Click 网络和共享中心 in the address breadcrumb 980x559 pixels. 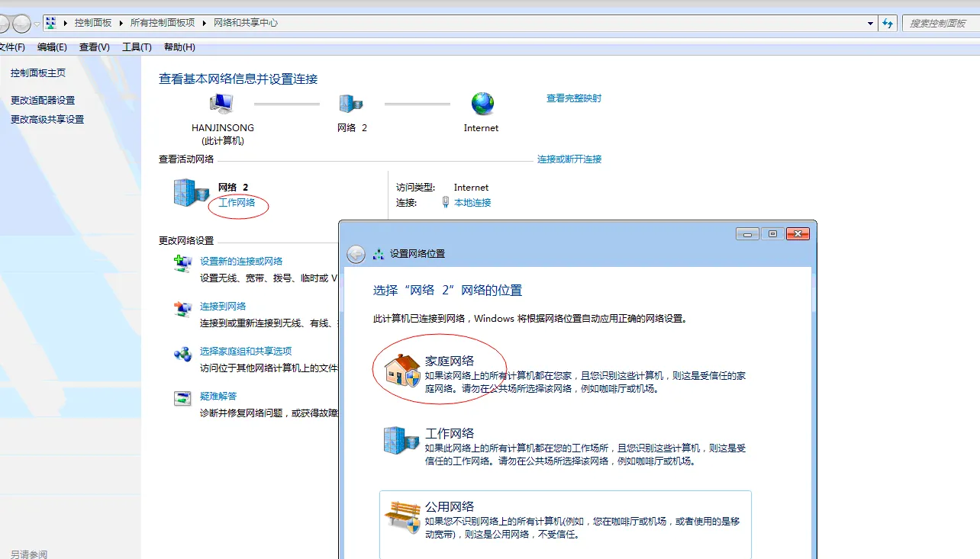click(246, 23)
